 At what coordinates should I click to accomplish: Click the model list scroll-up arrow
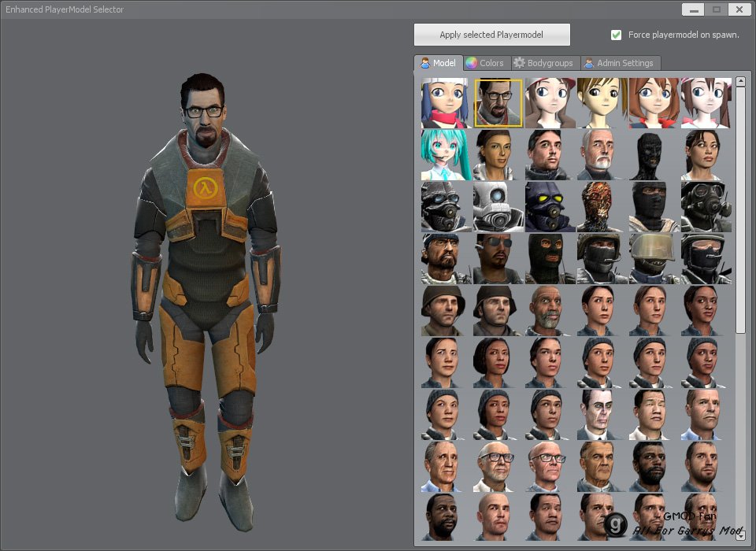(740, 81)
